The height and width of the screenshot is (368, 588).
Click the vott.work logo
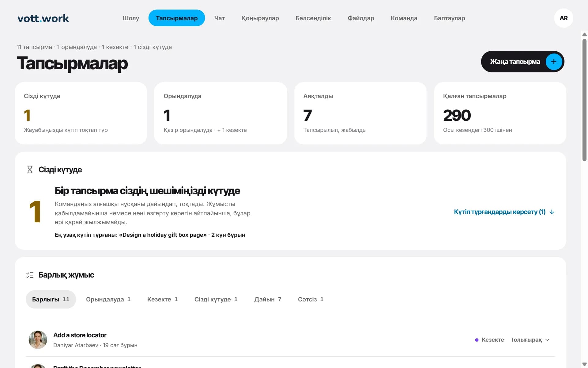tap(43, 18)
